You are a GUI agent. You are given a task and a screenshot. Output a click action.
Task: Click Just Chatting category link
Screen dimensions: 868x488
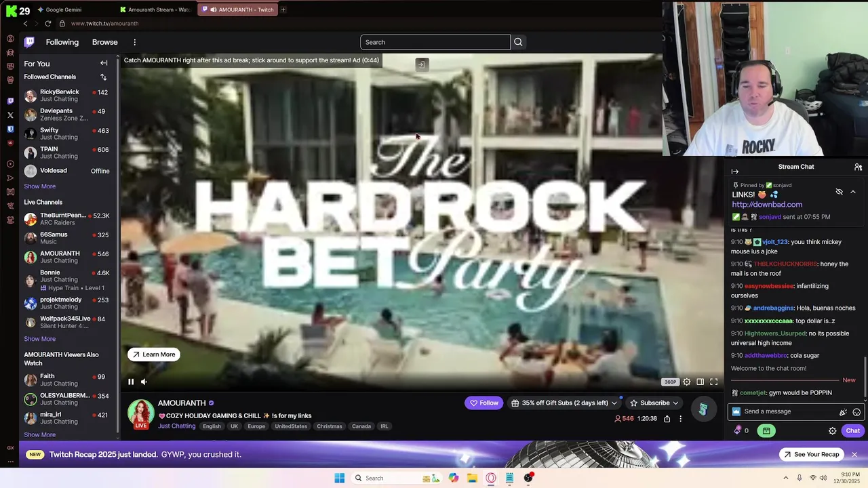point(177,426)
